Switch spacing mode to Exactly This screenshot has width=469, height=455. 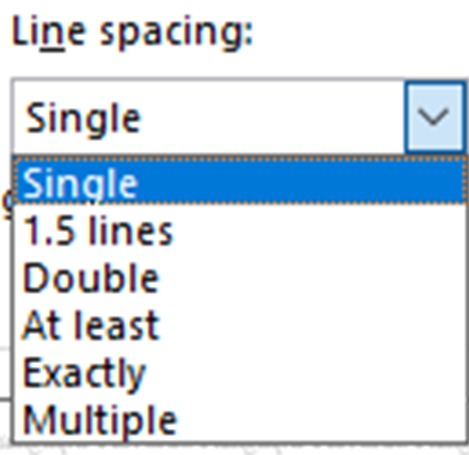coord(239,372)
